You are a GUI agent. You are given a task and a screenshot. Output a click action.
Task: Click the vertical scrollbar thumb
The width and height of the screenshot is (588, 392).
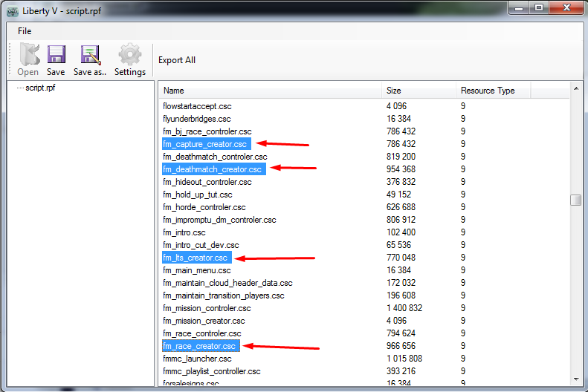575,200
